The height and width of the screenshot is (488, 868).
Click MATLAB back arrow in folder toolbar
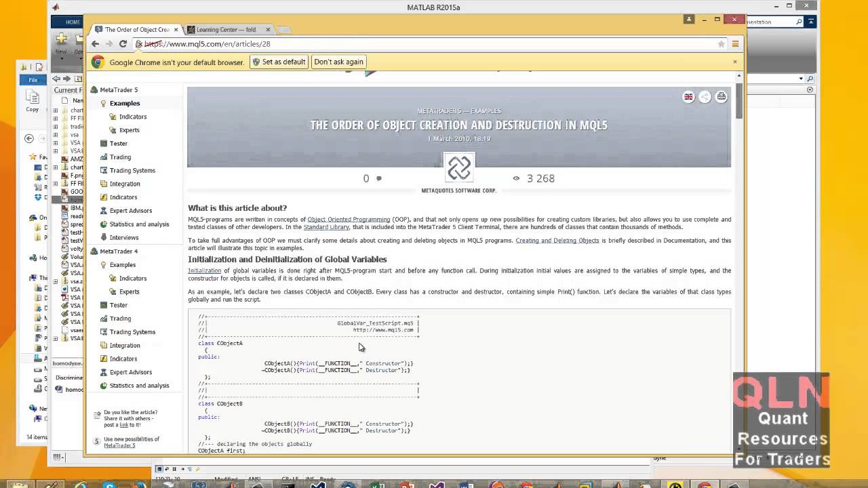[x=56, y=79]
